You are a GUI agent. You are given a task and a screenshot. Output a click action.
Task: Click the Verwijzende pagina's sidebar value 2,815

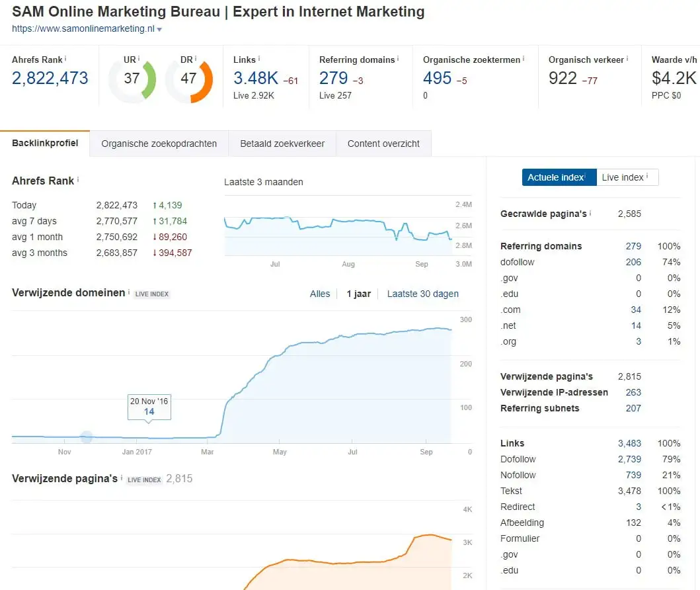pos(629,376)
